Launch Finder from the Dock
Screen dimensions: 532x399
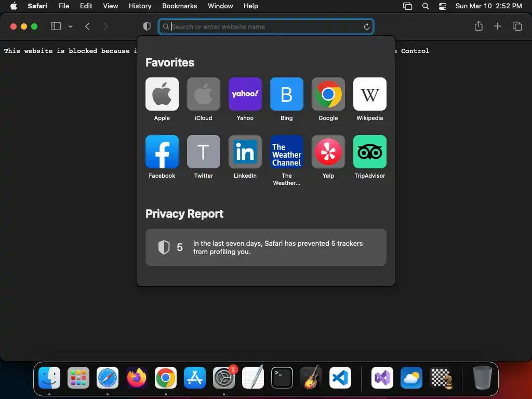coord(49,378)
